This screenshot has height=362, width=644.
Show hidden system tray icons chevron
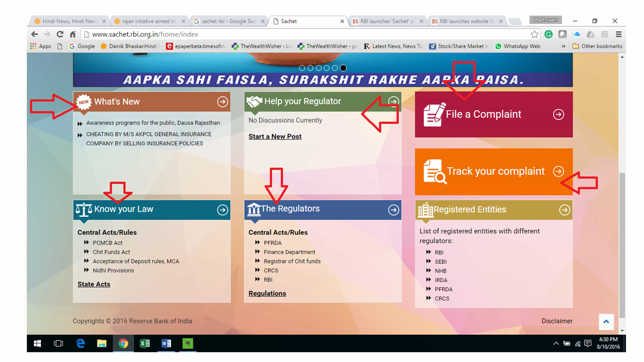pos(556,343)
